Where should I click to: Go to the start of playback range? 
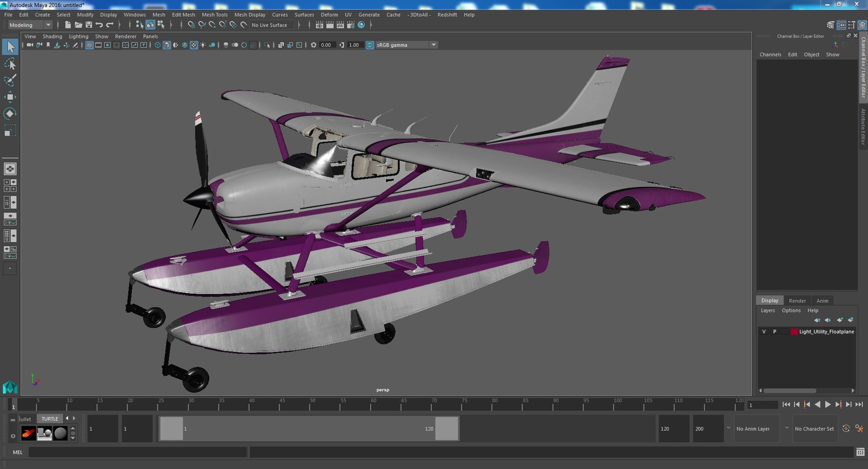(x=786, y=404)
